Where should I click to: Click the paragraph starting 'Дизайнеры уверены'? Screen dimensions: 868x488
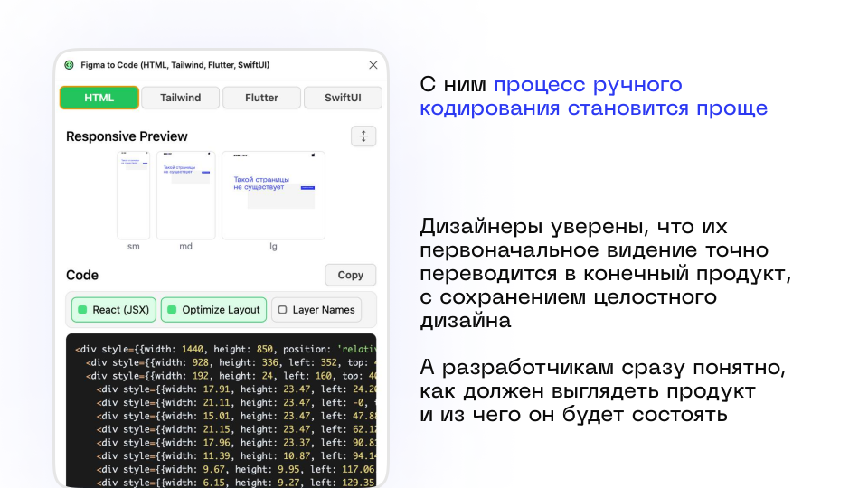(606, 273)
